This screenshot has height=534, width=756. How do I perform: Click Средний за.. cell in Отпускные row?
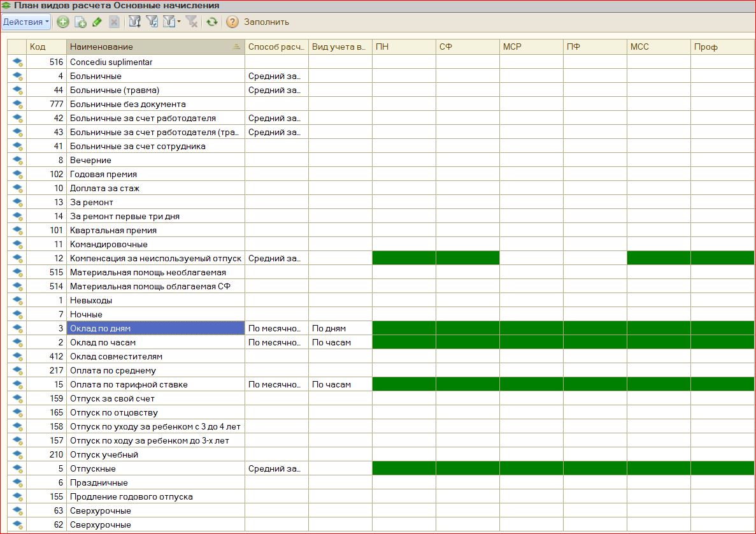[x=277, y=468]
